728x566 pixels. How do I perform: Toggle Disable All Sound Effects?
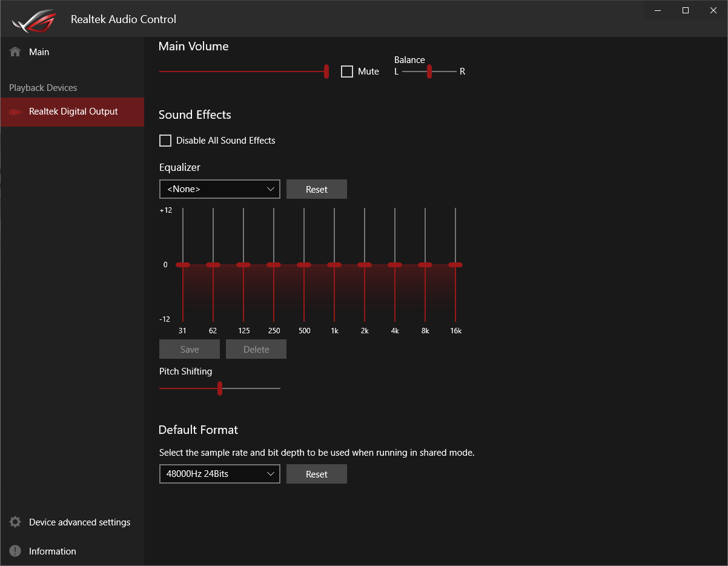[165, 140]
